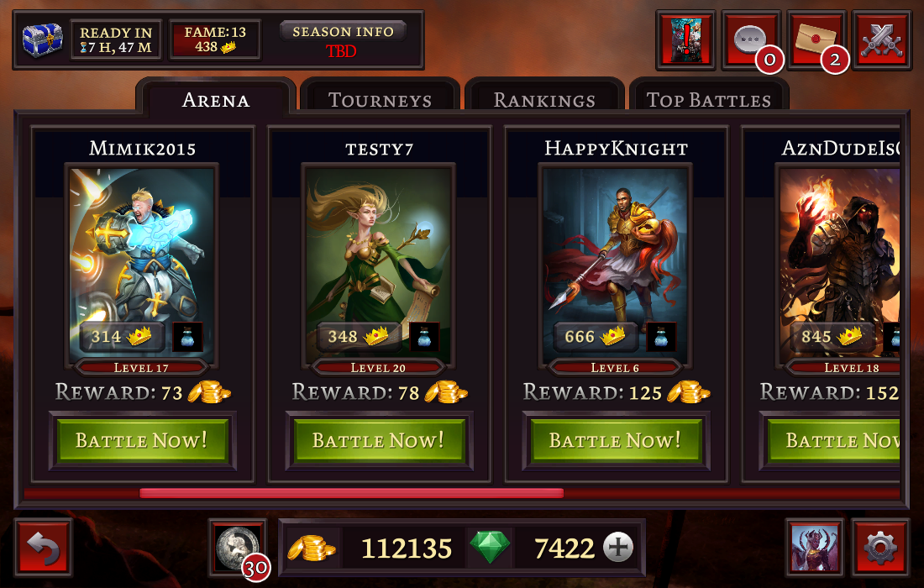Battle Now against Mimik2015
This screenshot has height=588, width=924.
pyautogui.click(x=142, y=440)
